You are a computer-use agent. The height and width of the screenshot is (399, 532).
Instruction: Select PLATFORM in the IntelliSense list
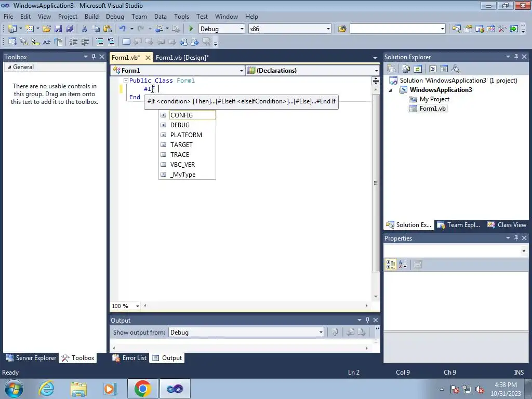click(187, 135)
